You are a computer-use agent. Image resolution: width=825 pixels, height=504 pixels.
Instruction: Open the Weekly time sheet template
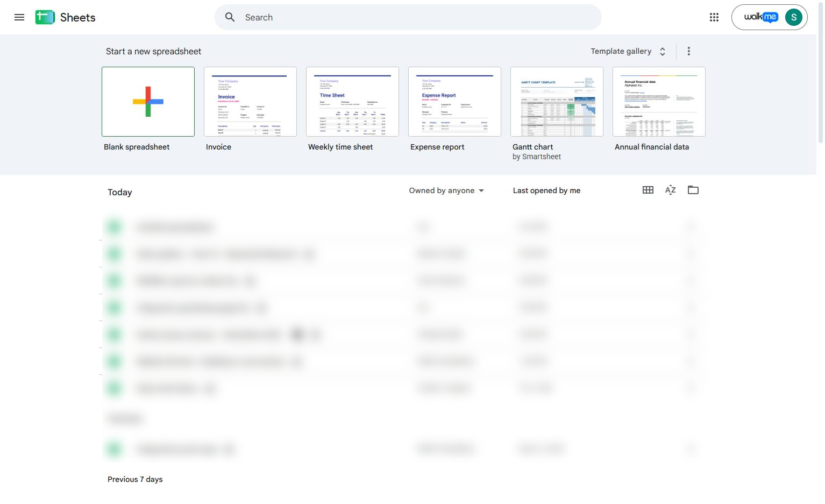point(352,102)
